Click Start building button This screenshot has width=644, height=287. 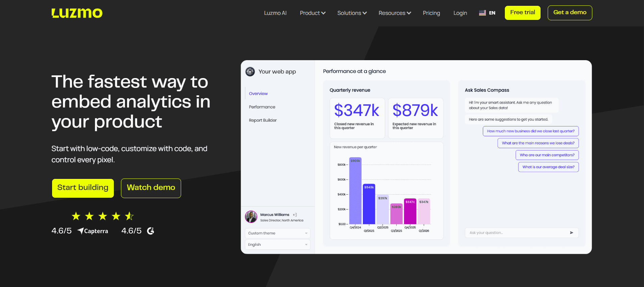click(83, 188)
